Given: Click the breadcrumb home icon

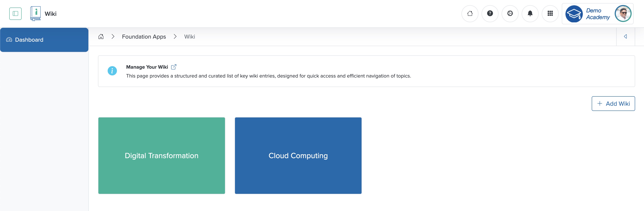Looking at the screenshot, I should [101, 36].
